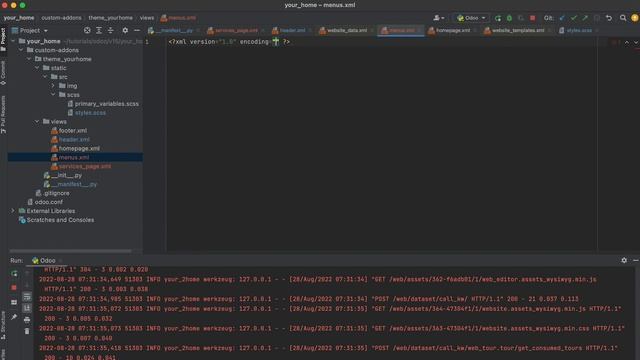Toggle soft-wrap in Run console
The height and width of the screenshot is (360, 640).
pyautogui.click(x=27, y=297)
